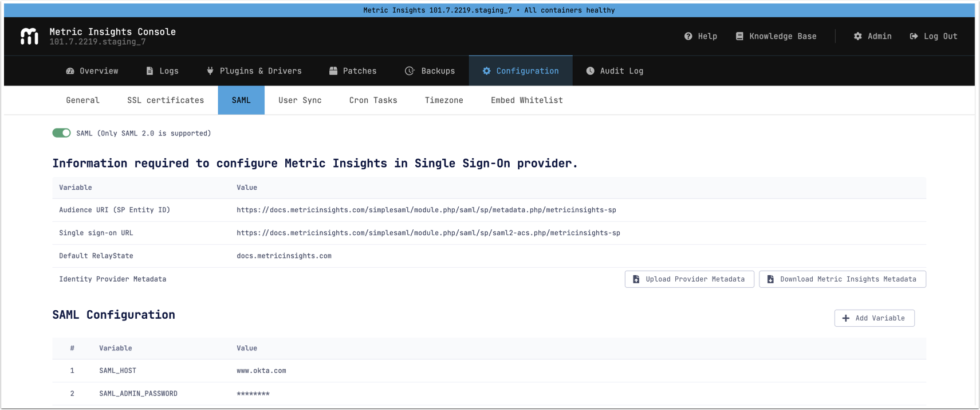
Task: Click the Overview dashboard gauge icon
Action: 70,71
